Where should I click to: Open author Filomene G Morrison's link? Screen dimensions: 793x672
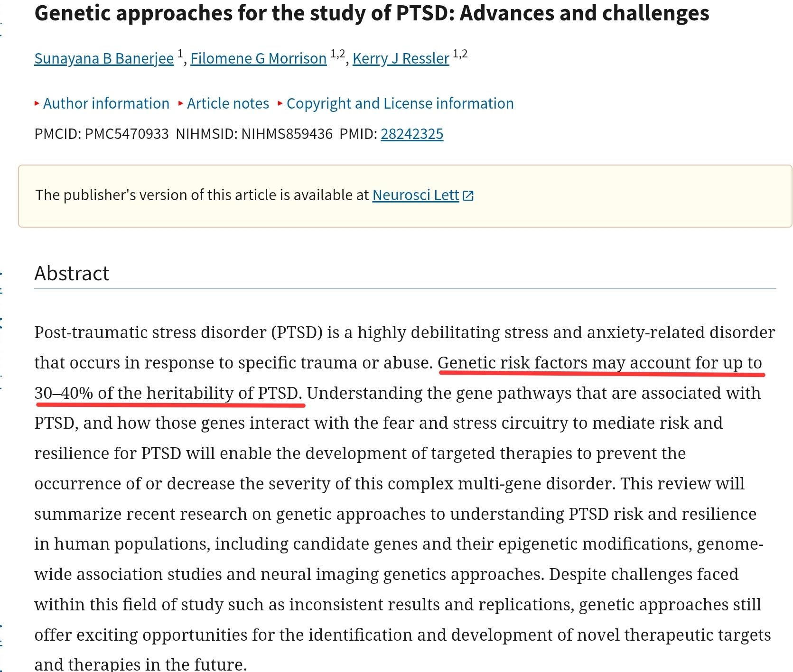point(258,58)
